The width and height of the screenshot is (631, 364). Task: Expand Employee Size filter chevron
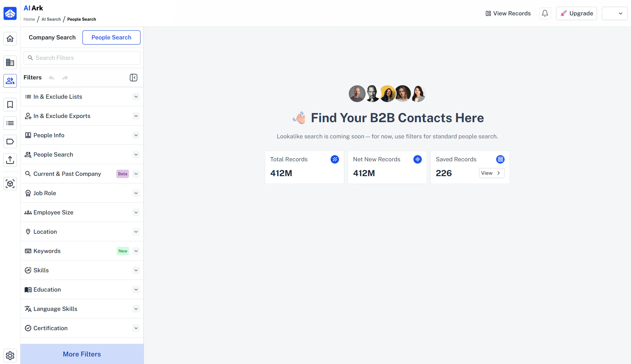coord(136,212)
